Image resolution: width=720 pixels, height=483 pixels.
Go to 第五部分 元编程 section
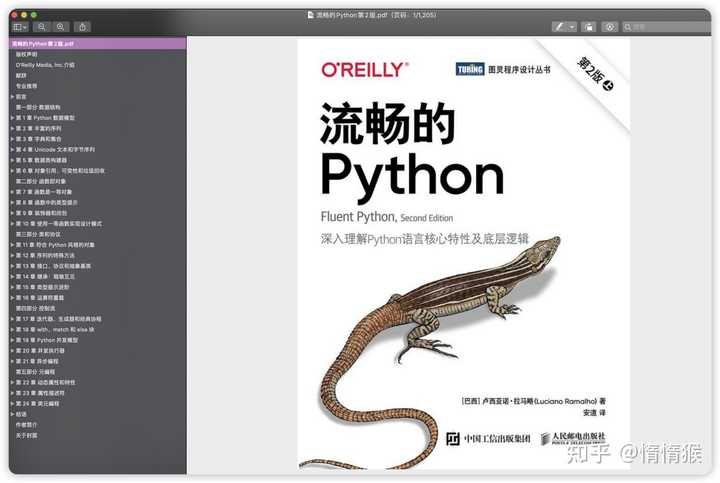pos(35,372)
